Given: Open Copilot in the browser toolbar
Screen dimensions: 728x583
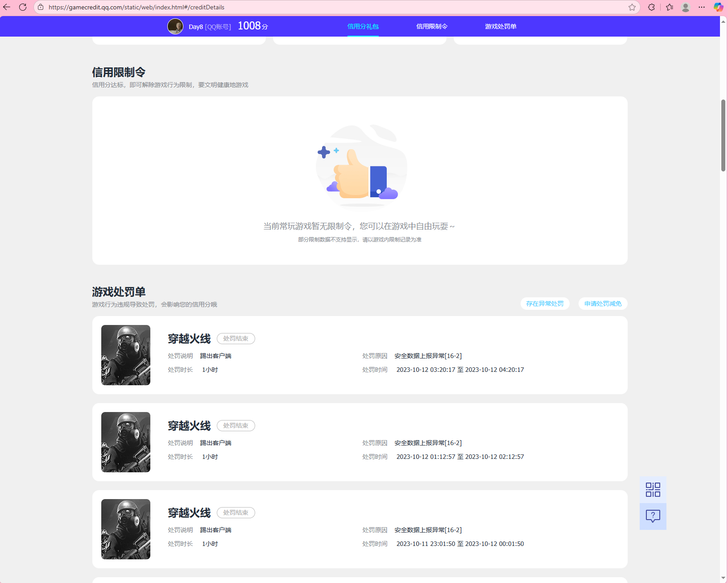Looking at the screenshot, I should [x=718, y=7].
